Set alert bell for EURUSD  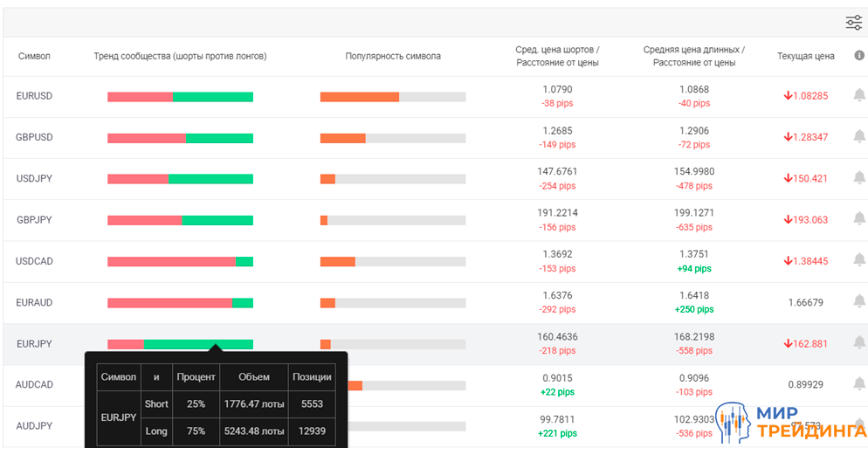click(859, 96)
